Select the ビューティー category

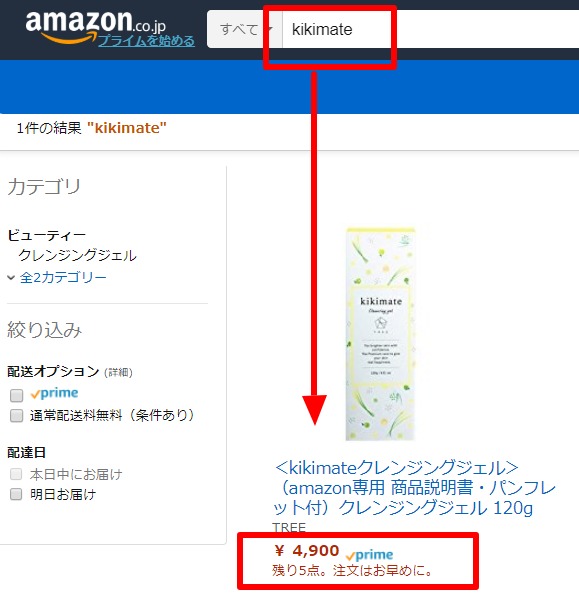coord(47,235)
